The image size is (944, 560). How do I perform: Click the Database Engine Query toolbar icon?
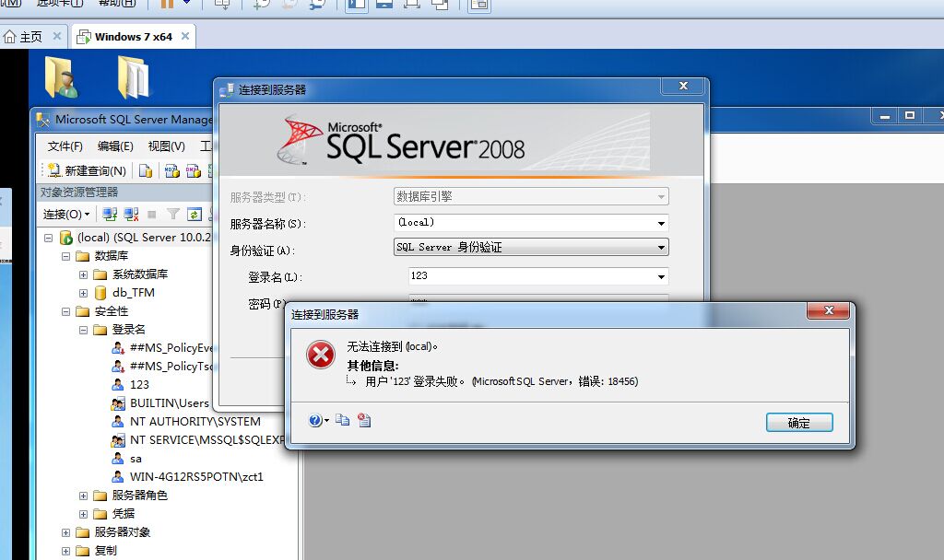coord(145,170)
